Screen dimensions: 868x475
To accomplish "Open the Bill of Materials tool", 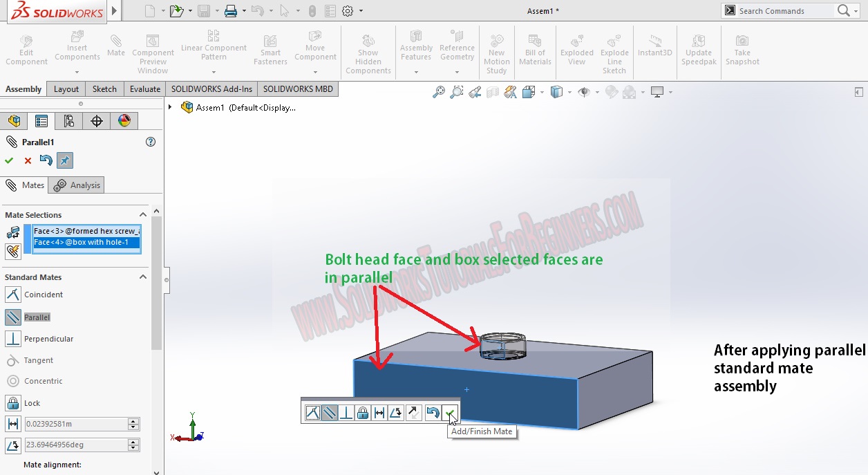I will pyautogui.click(x=535, y=48).
